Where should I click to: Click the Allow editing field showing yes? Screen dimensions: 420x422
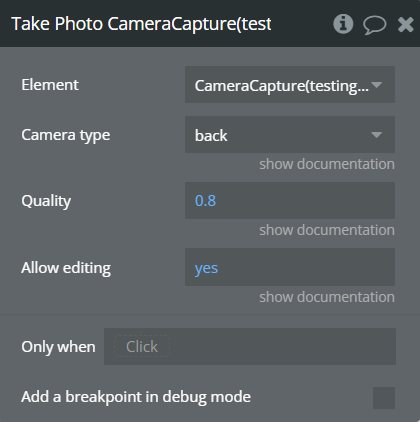pyautogui.click(x=290, y=267)
